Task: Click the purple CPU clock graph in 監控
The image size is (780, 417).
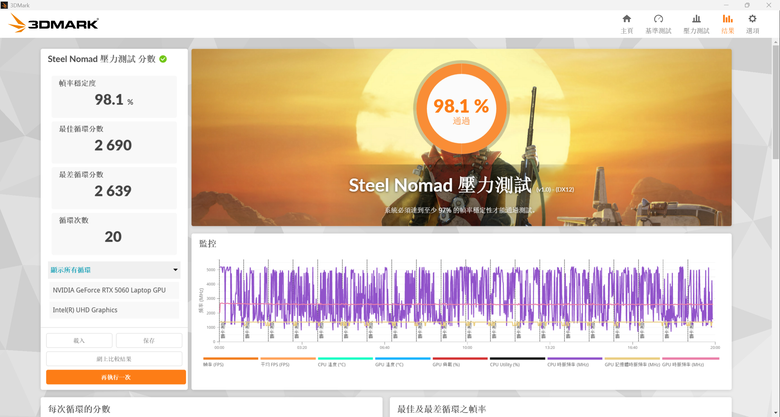Action: pos(467,299)
